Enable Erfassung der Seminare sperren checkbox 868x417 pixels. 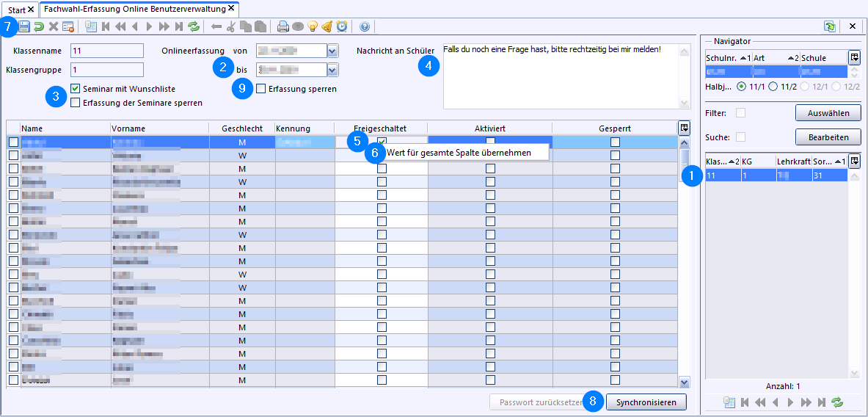coord(76,103)
